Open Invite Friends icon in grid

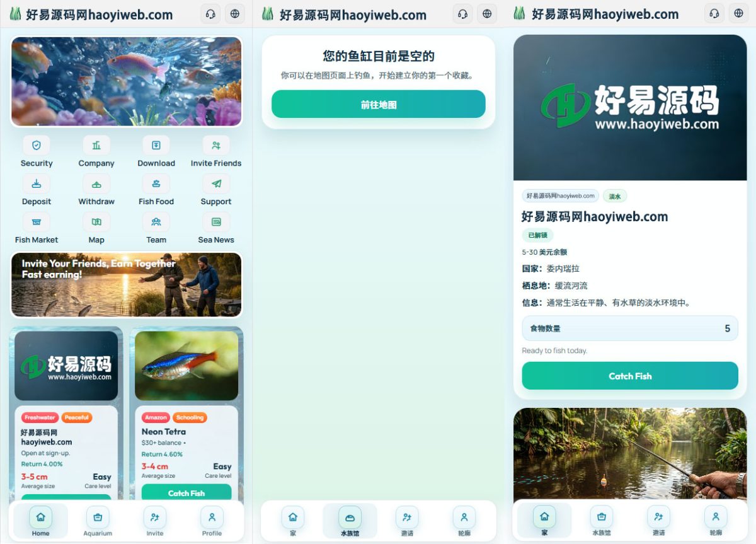(216, 146)
